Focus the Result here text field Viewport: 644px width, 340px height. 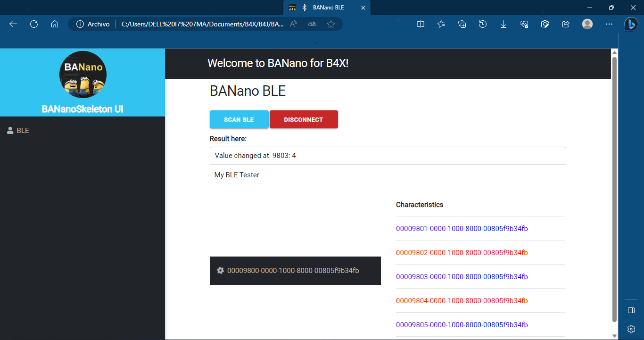click(388, 156)
